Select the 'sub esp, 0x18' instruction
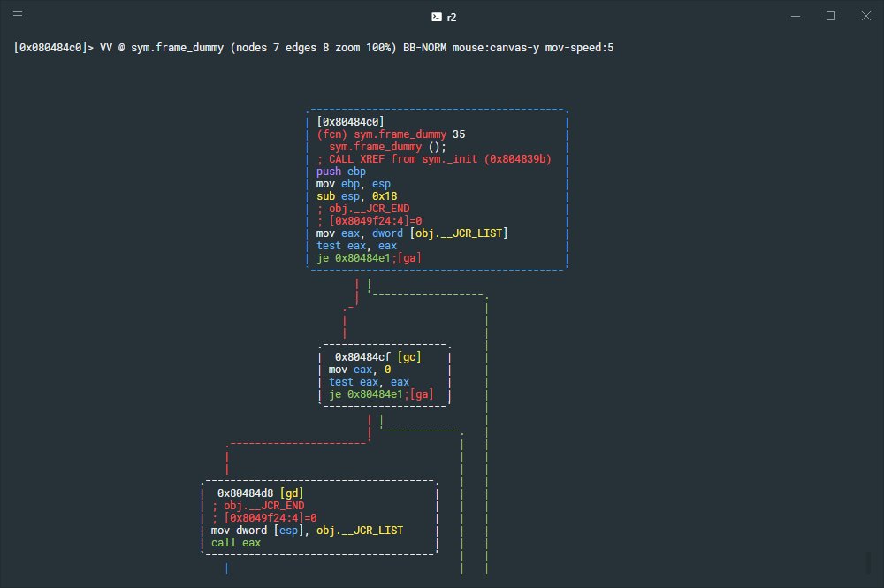884x588 pixels. click(356, 196)
